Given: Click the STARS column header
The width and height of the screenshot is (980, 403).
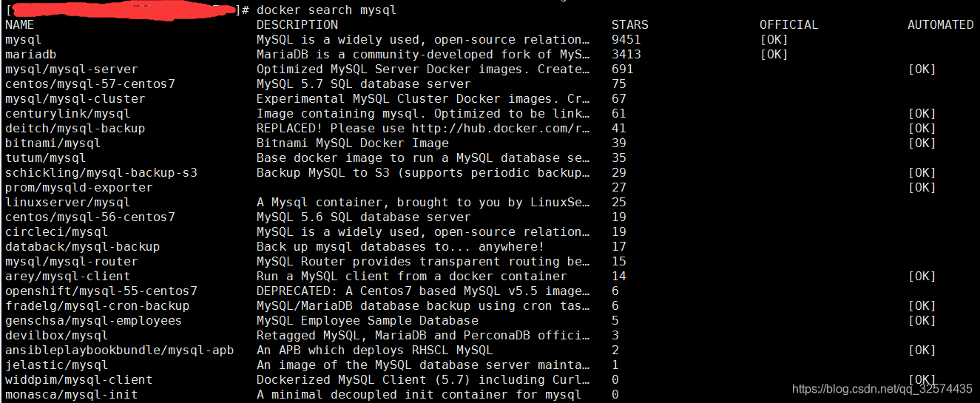Looking at the screenshot, I should [x=630, y=25].
